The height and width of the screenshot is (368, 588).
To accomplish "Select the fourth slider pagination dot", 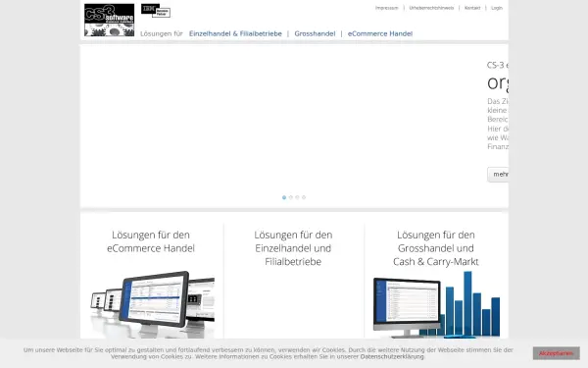I will pyautogui.click(x=304, y=197).
